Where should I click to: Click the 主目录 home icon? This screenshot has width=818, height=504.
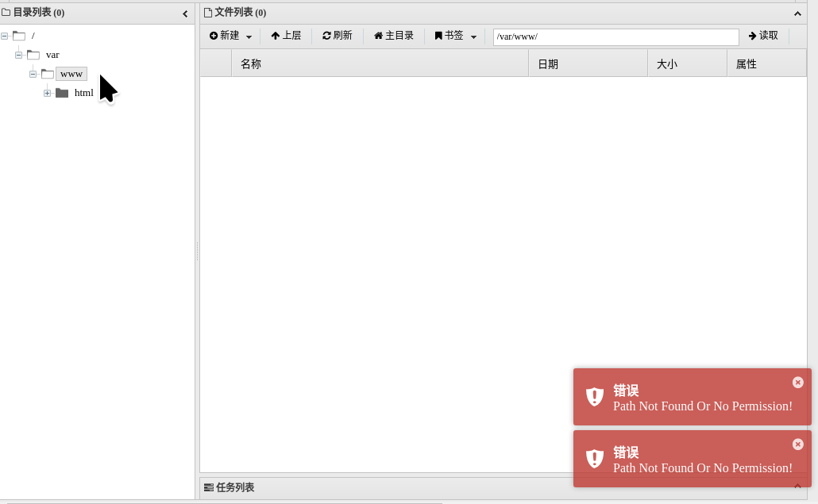point(377,36)
